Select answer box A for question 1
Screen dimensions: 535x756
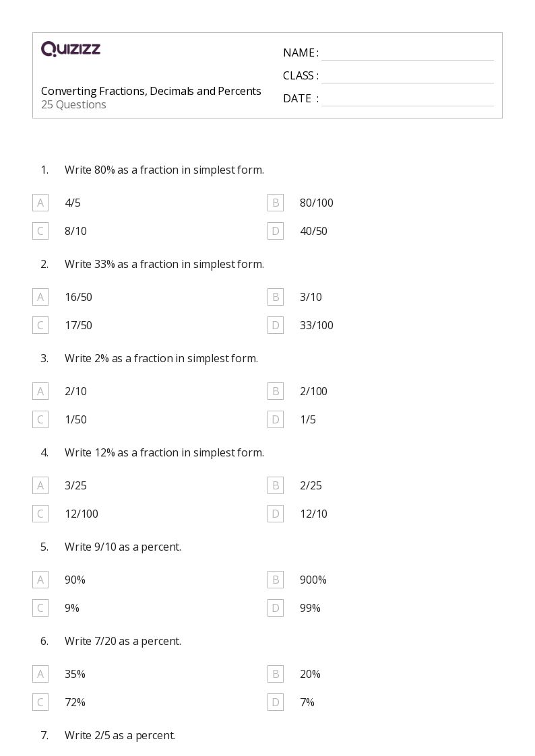40,203
